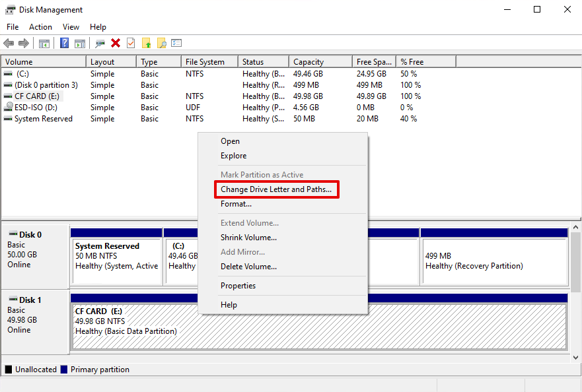
Task: Choose Open from the context menu
Action: [283, 141]
